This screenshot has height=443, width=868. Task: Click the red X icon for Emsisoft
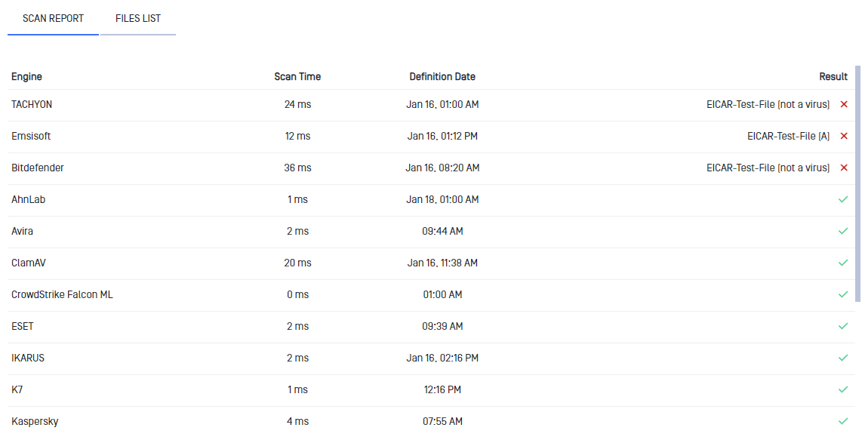coord(844,136)
